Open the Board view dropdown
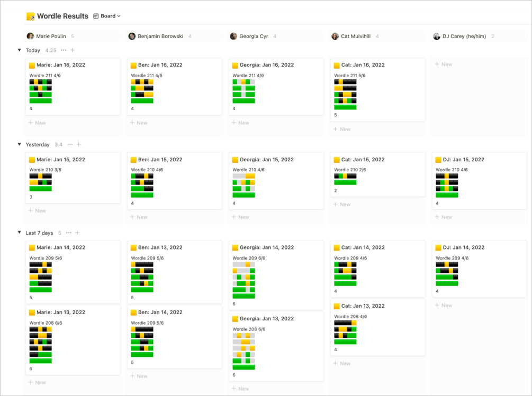Image resolution: width=532 pixels, height=396 pixels. point(107,16)
